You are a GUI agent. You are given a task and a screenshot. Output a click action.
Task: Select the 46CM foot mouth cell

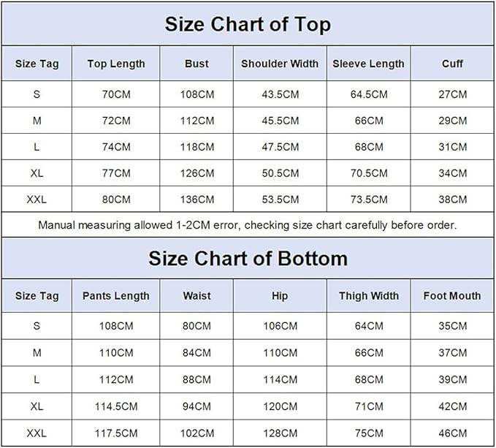point(452,433)
